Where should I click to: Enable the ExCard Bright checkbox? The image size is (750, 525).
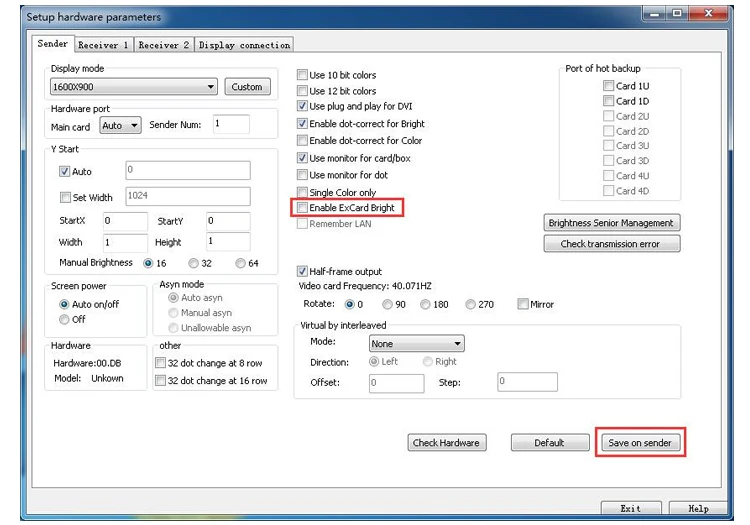(302, 208)
